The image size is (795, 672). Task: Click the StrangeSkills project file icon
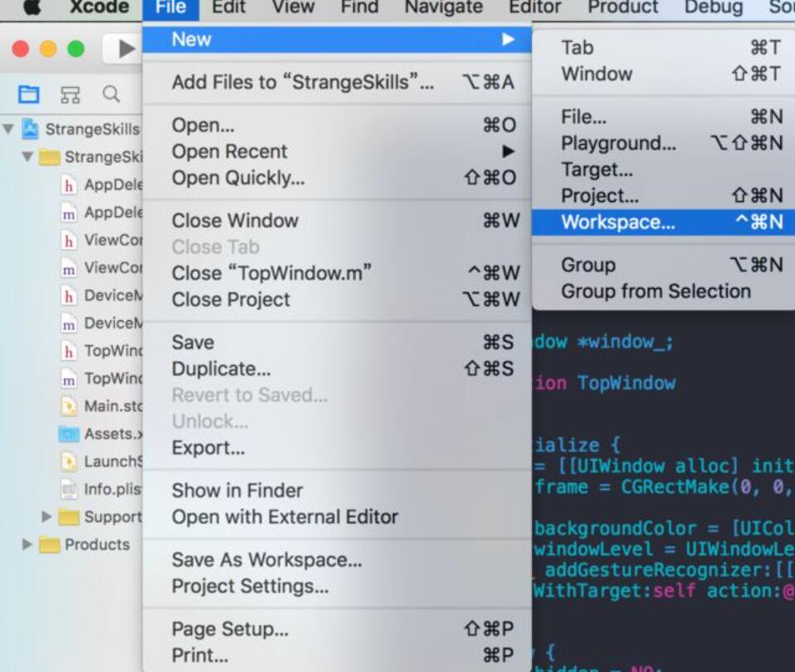(30, 129)
